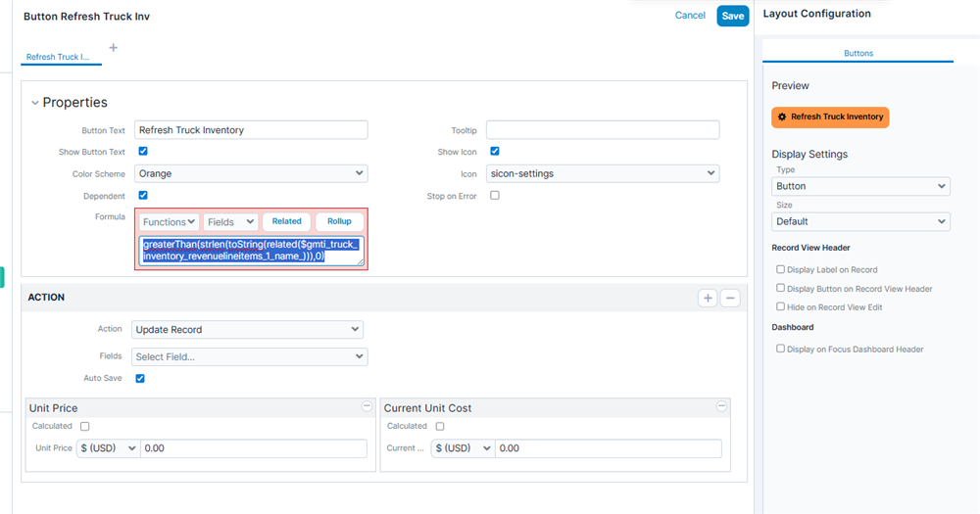Screen dimensions: 980x514
Task: Remove the Current Unit Cost panel
Action: (722, 406)
